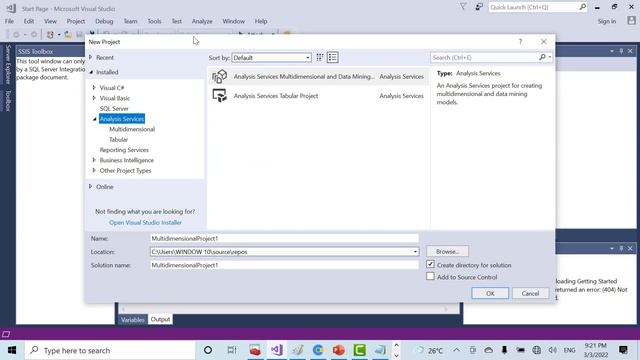Click the Solution name input field
This screenshot has height=360, width=640.
[284, 265]
